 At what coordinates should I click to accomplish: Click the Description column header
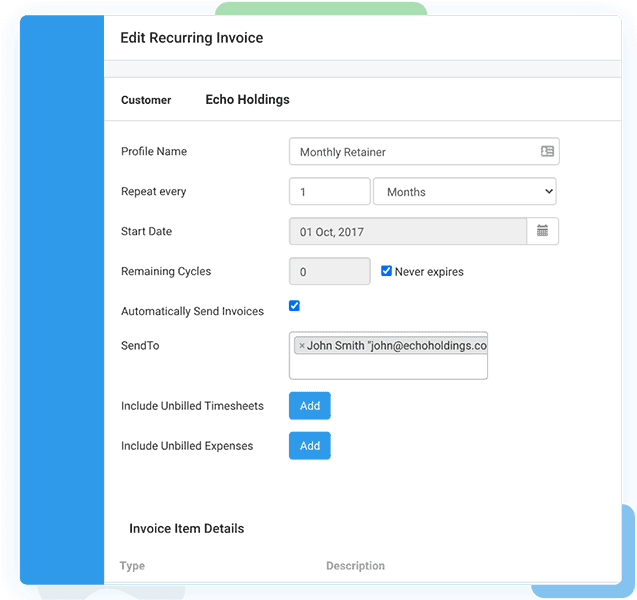pos(355,566)
